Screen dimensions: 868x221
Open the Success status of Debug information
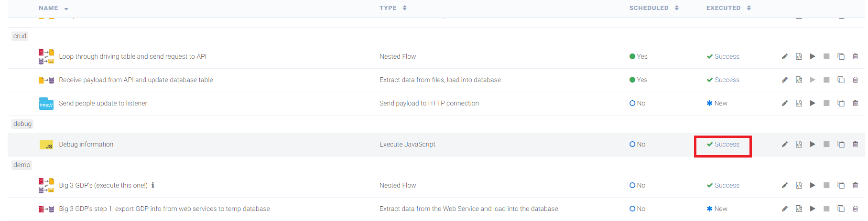point(723,145)
